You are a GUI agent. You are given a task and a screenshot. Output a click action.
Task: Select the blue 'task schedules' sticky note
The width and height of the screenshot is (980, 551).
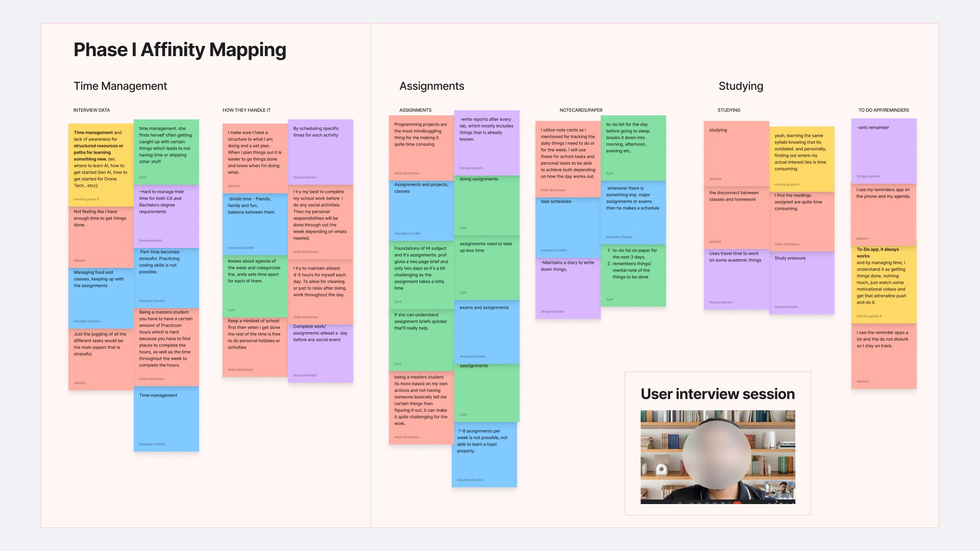(x=568, y=227)
